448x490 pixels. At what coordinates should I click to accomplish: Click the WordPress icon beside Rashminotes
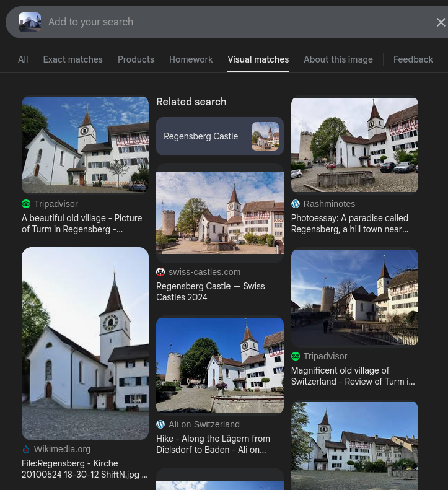pyautogui.click(x=296, y=204)
